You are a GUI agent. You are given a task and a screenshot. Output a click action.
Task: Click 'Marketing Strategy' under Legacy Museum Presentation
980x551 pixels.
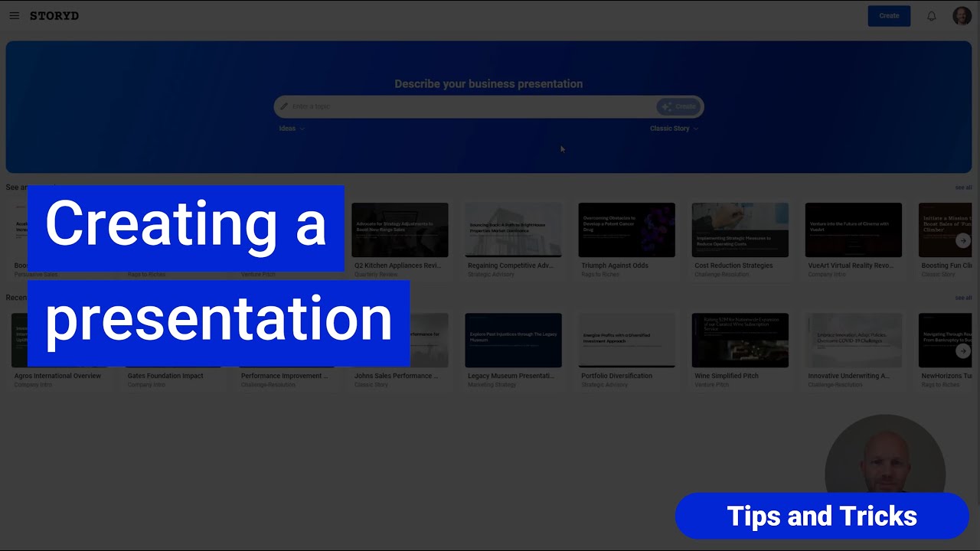pos(492,385)
